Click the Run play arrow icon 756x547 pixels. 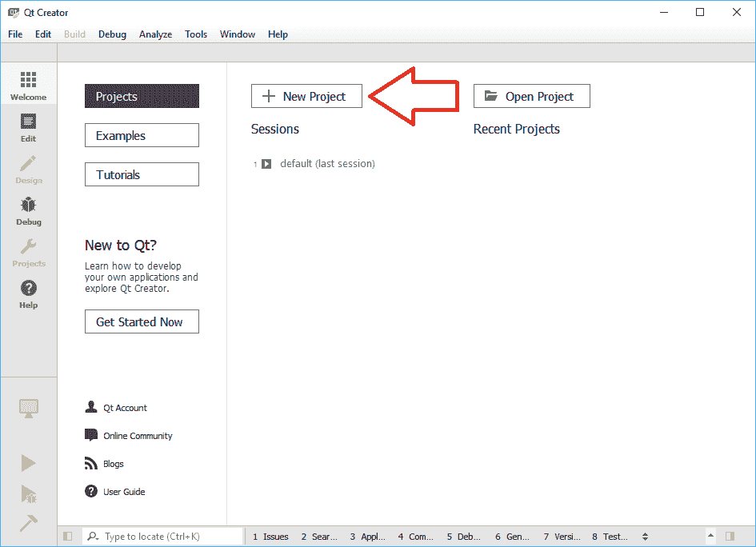coord(28,463)
